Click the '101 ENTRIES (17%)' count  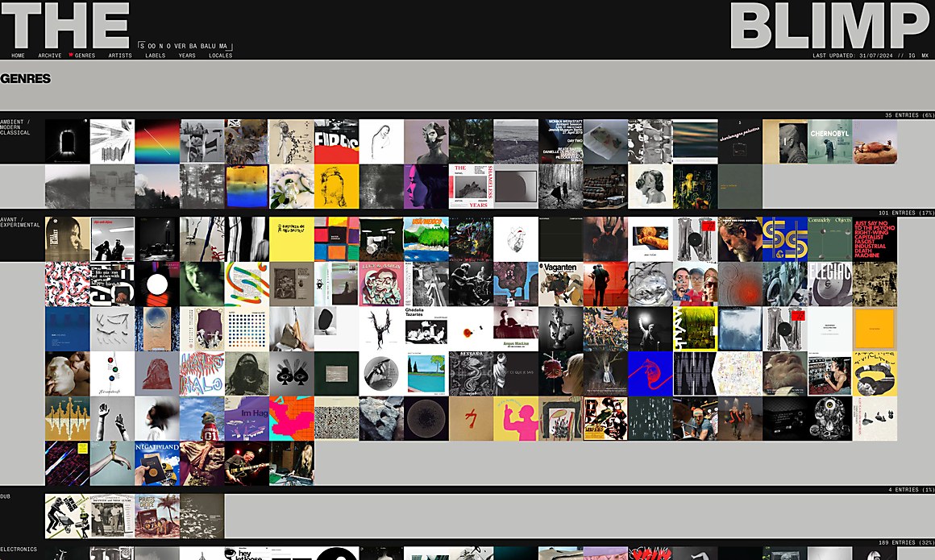(906, 213)
